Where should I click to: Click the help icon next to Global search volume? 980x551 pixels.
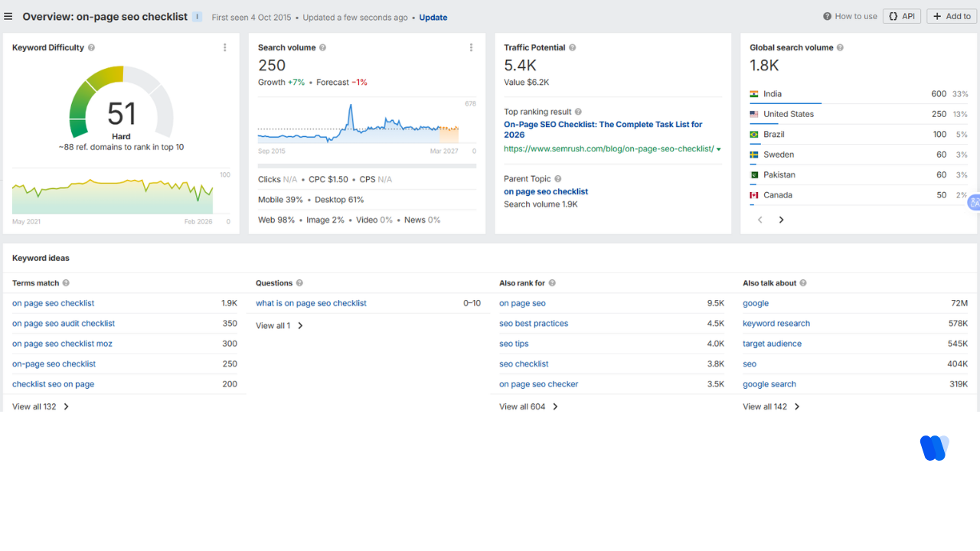[839, 47]
